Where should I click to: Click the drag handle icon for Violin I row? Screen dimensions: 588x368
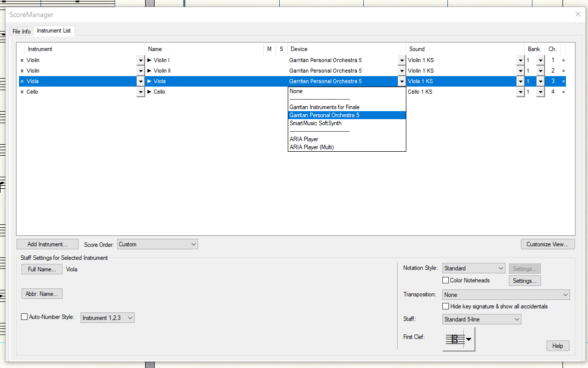[22, 61]
